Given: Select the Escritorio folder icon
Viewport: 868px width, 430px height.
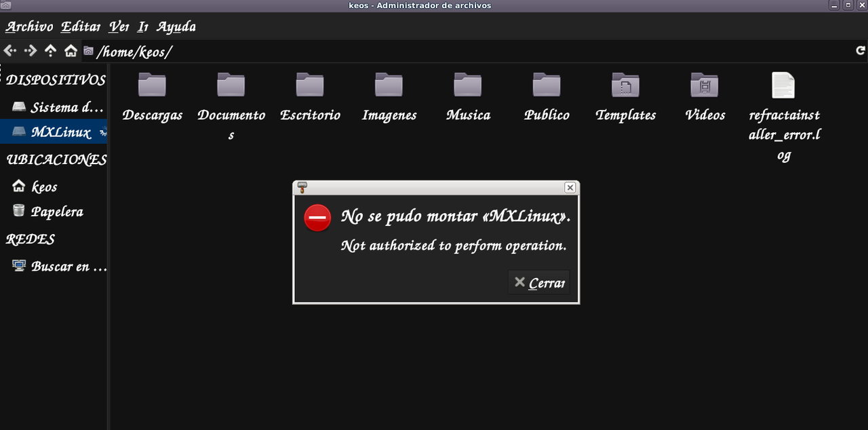Looking at the screenshot, I should (x=310, y=85).
